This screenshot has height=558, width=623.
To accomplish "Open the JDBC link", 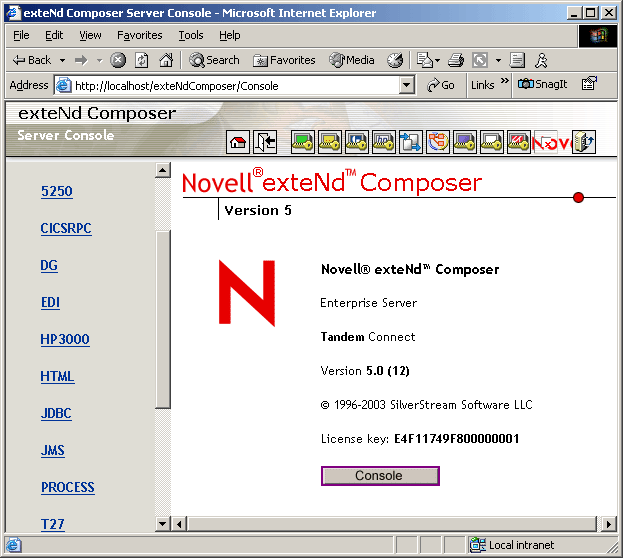I will [x=56, y=413].
